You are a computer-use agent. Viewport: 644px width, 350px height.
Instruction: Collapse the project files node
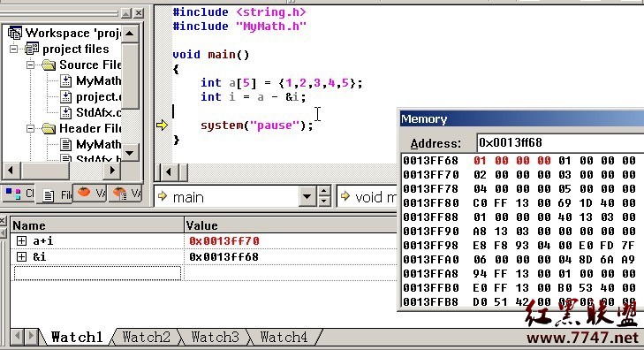pyautogui.click(x=14, y=49)
